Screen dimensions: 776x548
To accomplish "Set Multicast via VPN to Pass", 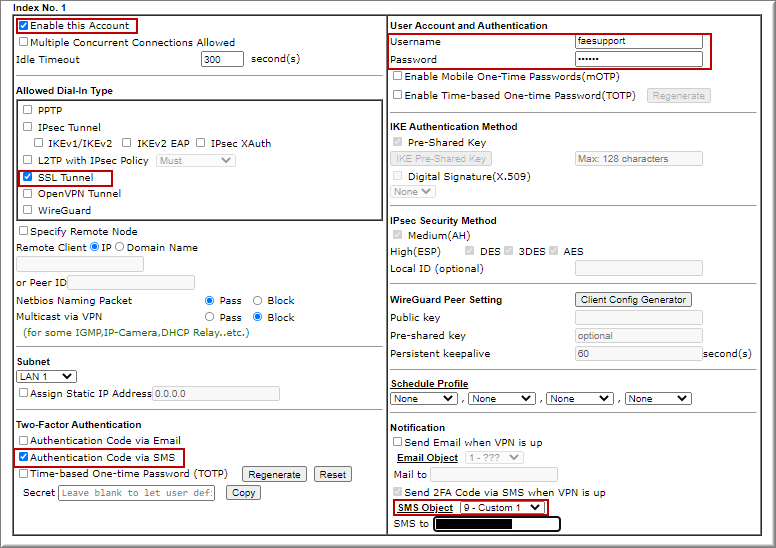I will pos(209,317).
